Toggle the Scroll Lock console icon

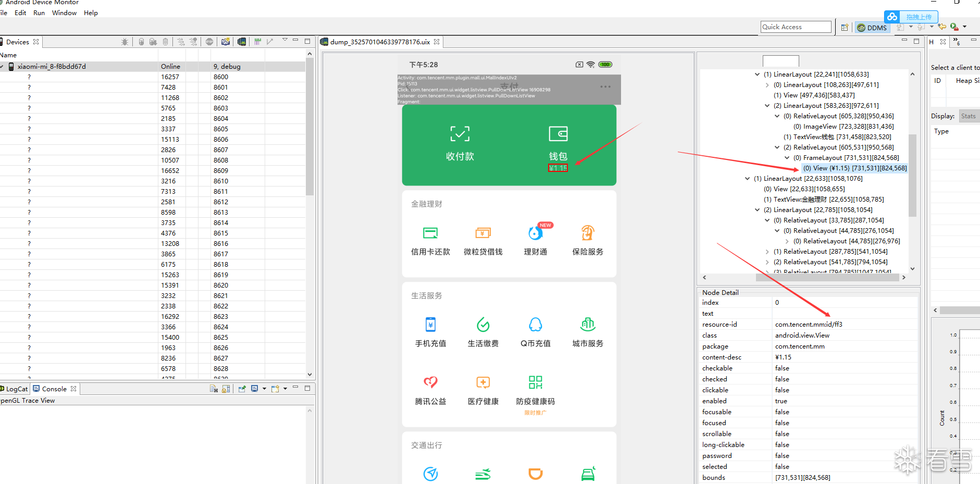coord(226,389)
